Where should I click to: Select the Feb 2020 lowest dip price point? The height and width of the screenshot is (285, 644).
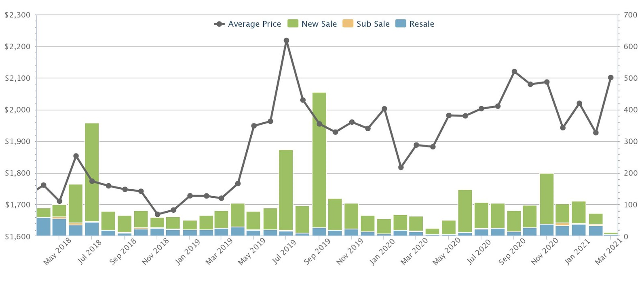point(401,167)
